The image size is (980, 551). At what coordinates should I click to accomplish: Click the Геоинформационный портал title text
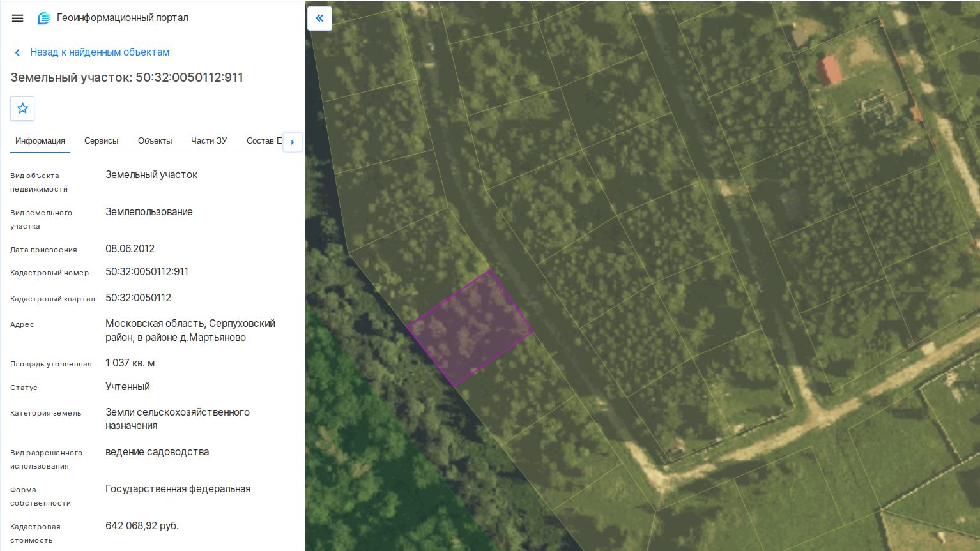point(123,18)
